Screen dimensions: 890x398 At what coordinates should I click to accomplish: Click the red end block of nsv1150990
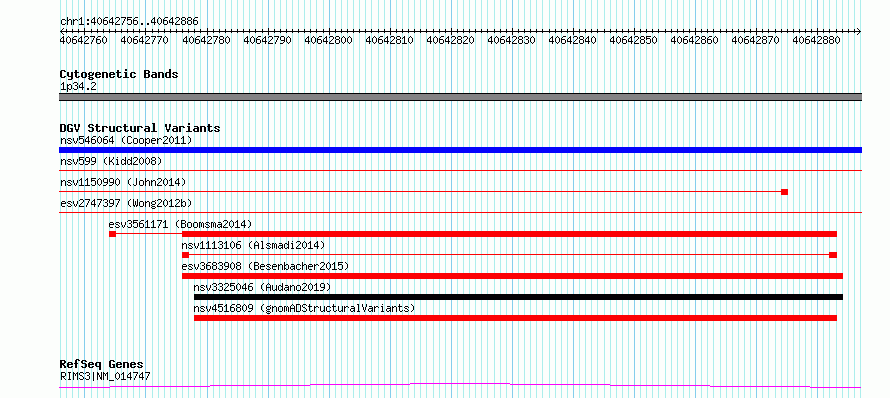[x=784, y=192]
